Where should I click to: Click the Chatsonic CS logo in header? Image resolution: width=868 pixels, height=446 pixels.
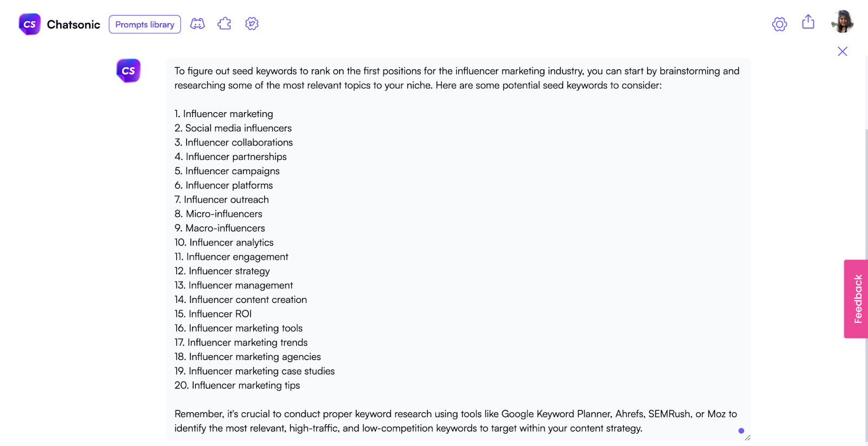pos(30,24)
